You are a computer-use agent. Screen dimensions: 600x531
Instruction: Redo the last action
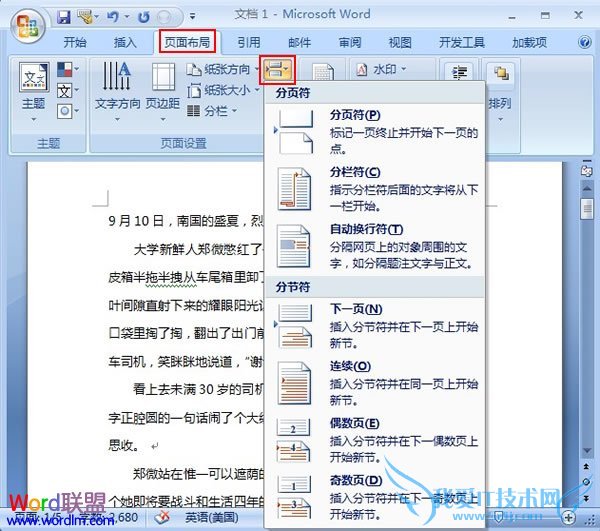[x=144, y=17]
